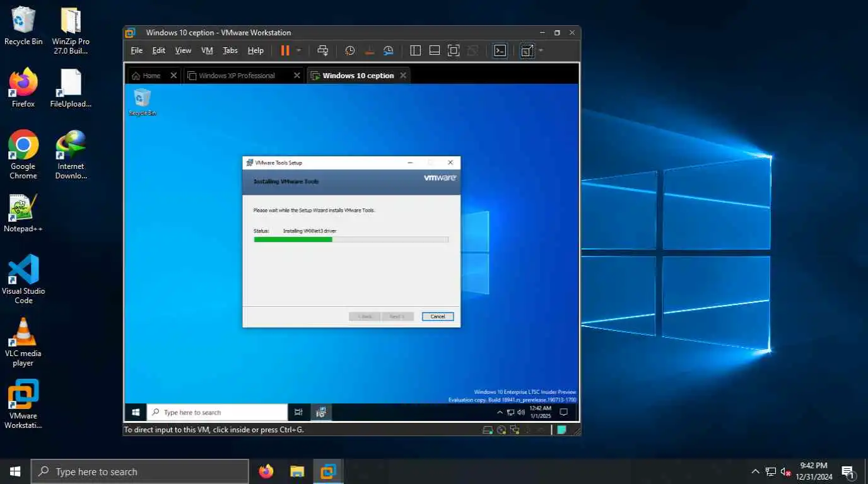Open the console view terminal icon

(500, 50)
